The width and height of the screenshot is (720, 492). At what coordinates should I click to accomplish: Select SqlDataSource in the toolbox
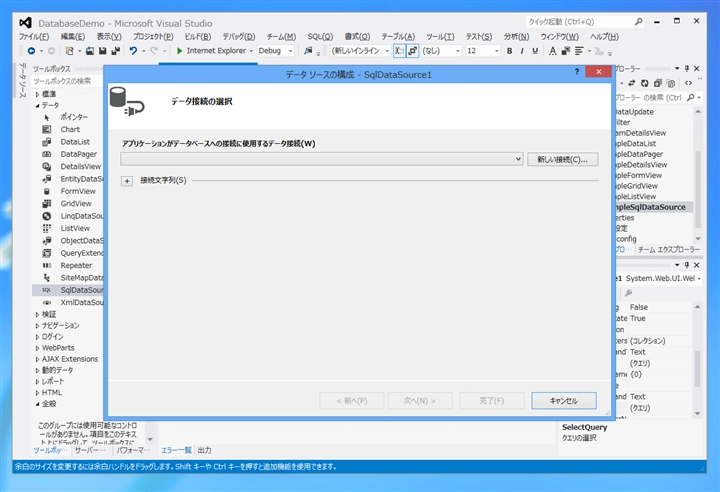click(x=69, y=290)
